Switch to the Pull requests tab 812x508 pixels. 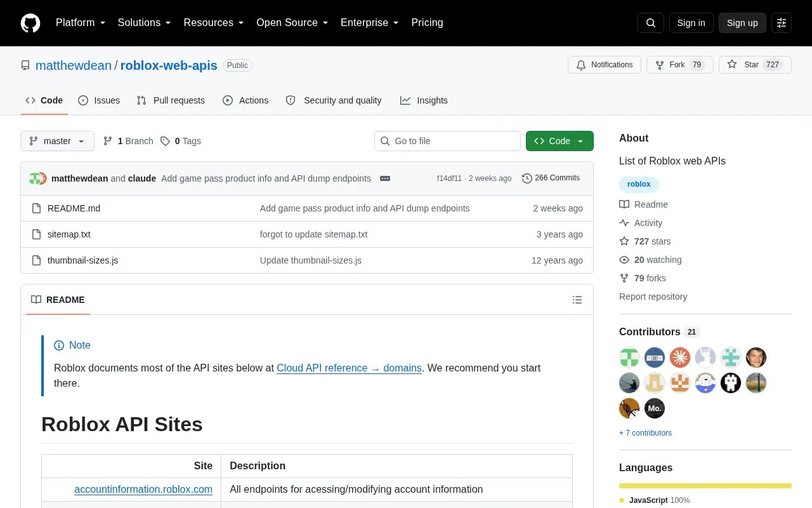(x=171, y=100)
